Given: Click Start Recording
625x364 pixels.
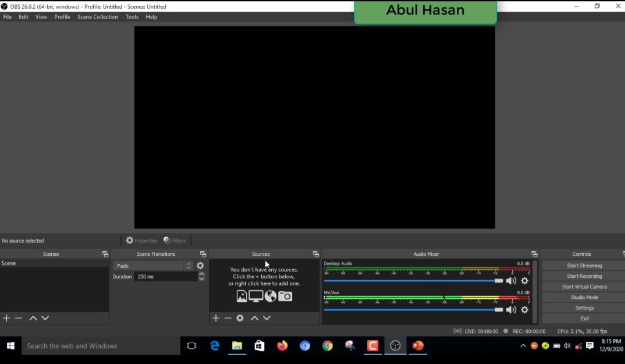Looking at the screenshot, I should click(584, 276).
